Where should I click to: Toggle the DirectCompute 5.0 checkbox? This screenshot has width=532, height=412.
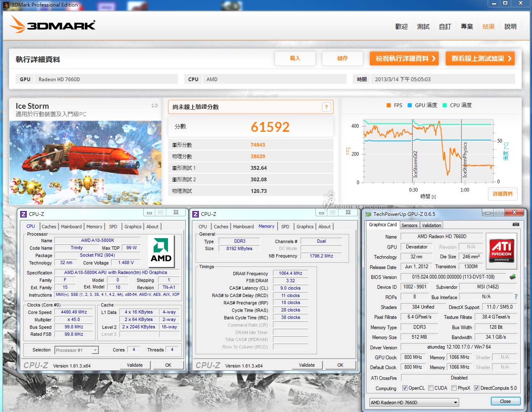476,388
